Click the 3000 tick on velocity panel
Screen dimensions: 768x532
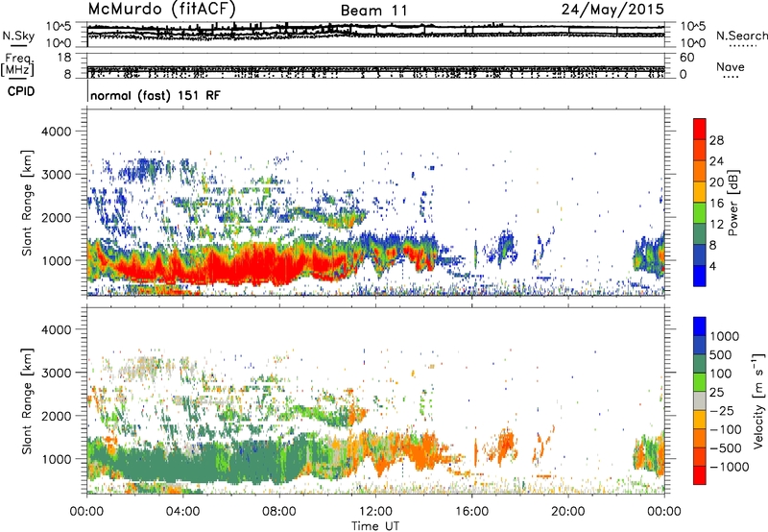click(x=56, y=373)
